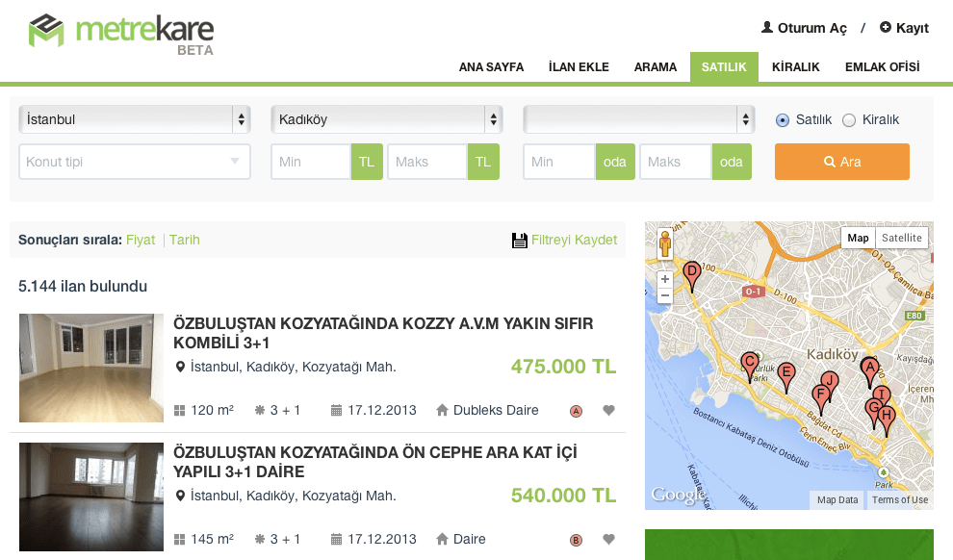This screenshot has height=560, width=953.
Task: Add first listing to favorites heart
Action: coord(608,410)
